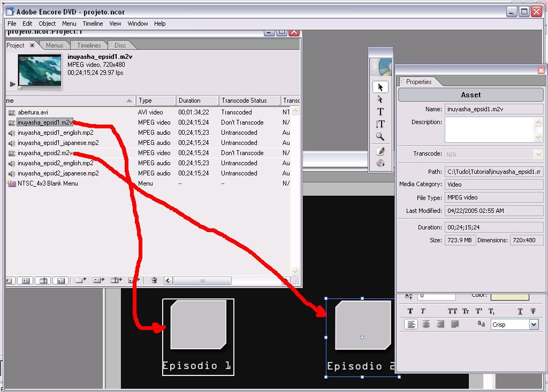The width and height of the screenshot is (548, 392).
Task: Click the Edit in Photoshop feather icon
Action: click(380, 151)
